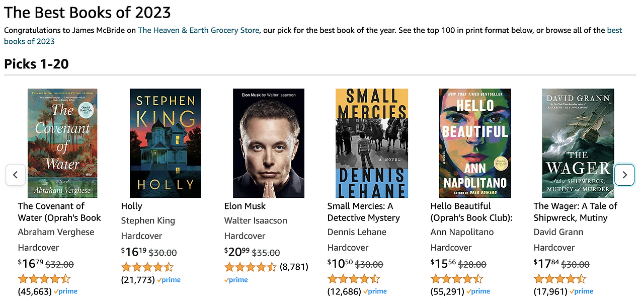Viewport: 644px width, 305px height.
Task: Click star rating for Holly
Action: (147, 267)
